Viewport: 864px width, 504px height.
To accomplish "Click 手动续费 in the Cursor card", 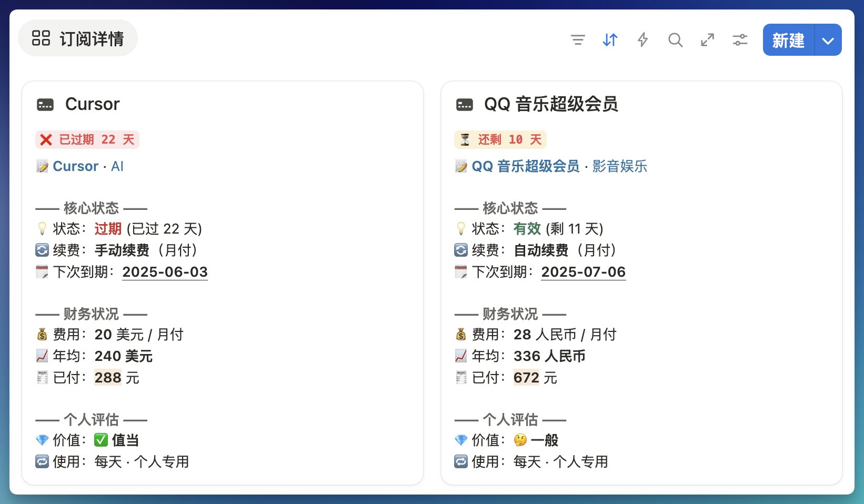I will (x=122, y=250).
